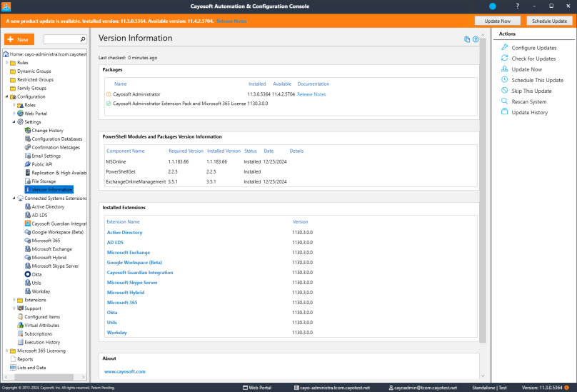Image resolution: width=577 pixels, height=392 pixels.
Task: Click the Rescan System magnifier icon
Action: click(x=504, y=101)
